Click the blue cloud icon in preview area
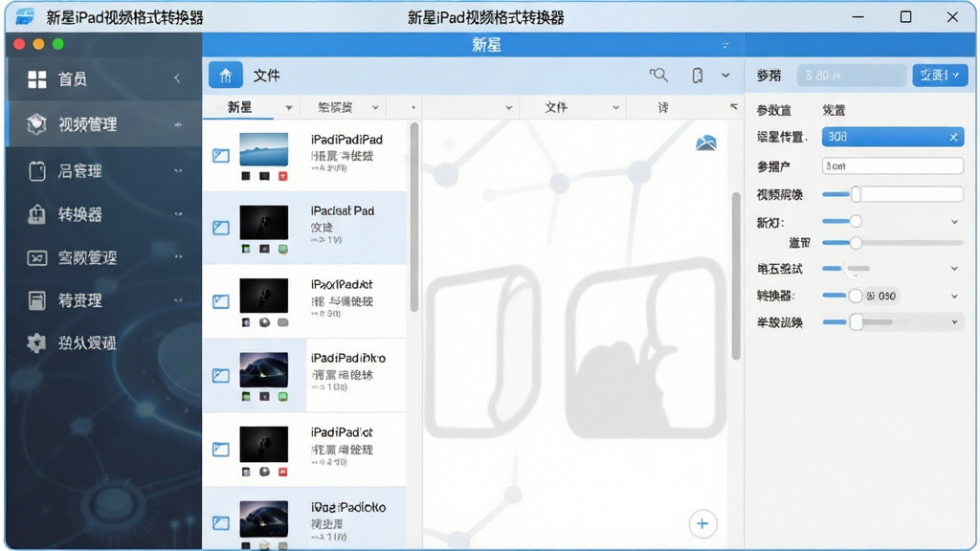 pyautogui.click(x=706, y=143)
